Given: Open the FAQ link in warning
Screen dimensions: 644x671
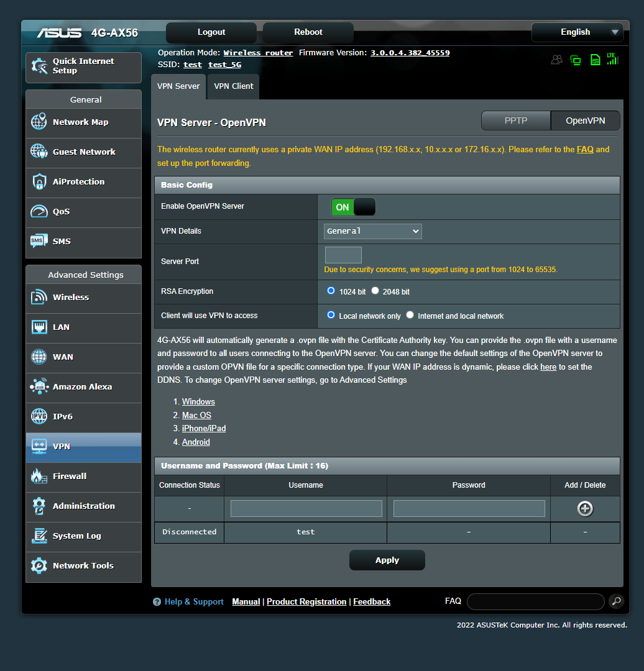Looking at the screenshot, I should pyautogui.click(x=585, y=149).
